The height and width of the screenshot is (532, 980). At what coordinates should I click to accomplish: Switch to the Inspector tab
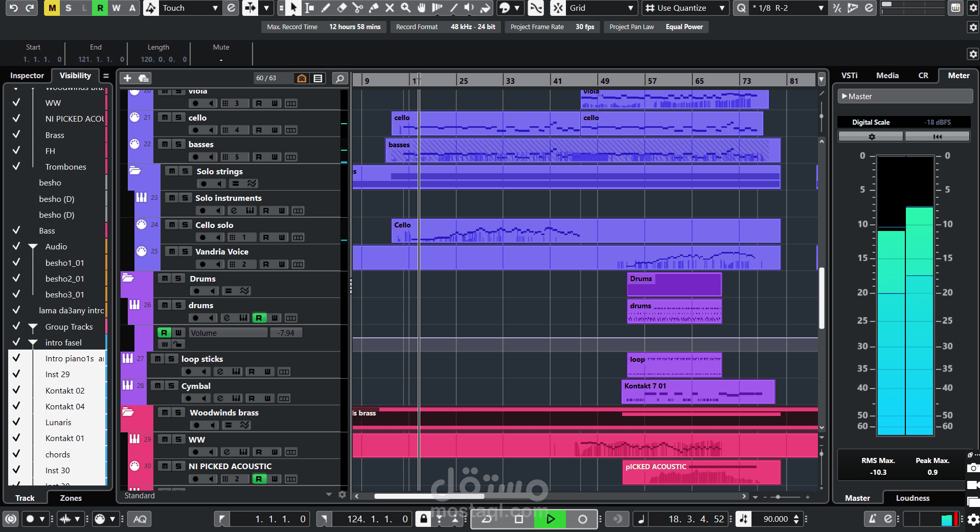click(x=27, y=76)
